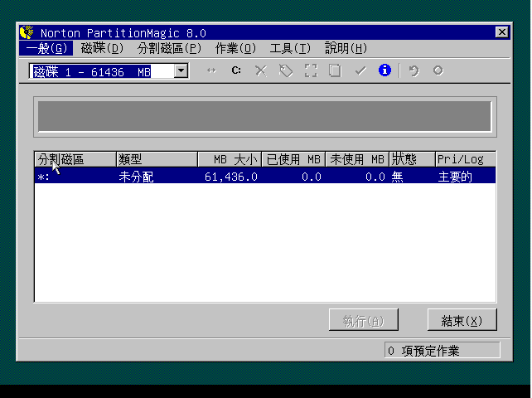The height and width of the screenshot is (398, 532).
Task: Open the 作業(O) menu
Action: [x=235, y=49]
